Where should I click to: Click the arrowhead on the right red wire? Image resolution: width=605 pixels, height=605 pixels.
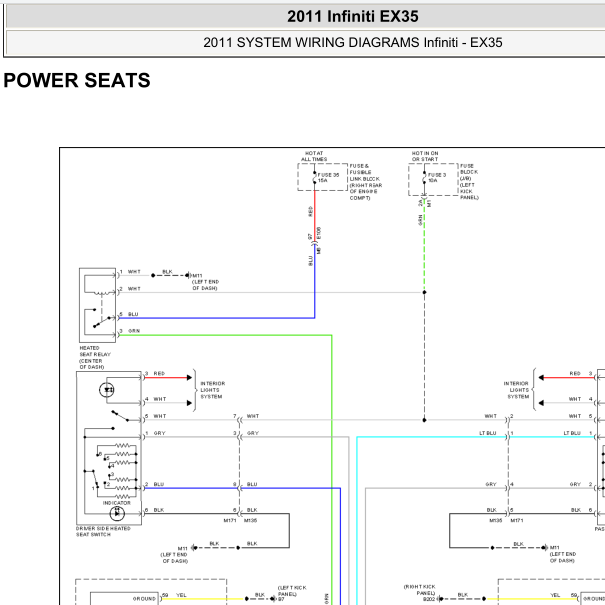pyautogui.click(x=541, y=378)
